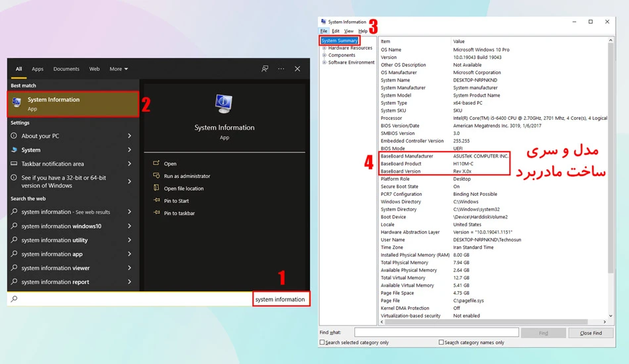Image resolution: width=629 pixels, height=364 pixels.
Task: Click the Run as administrator shield icon
Action: [x=156, y=175]
